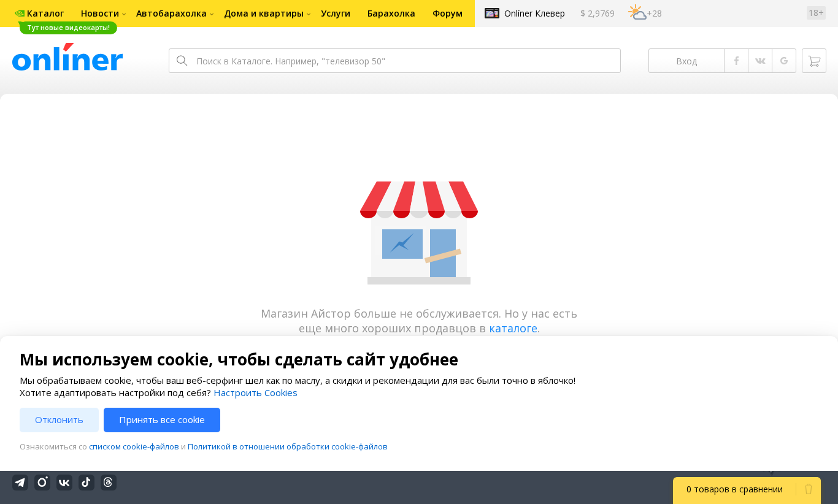838x504 pixels.
Task: Open the cookie processing policy link
Action: coord(288,447)
